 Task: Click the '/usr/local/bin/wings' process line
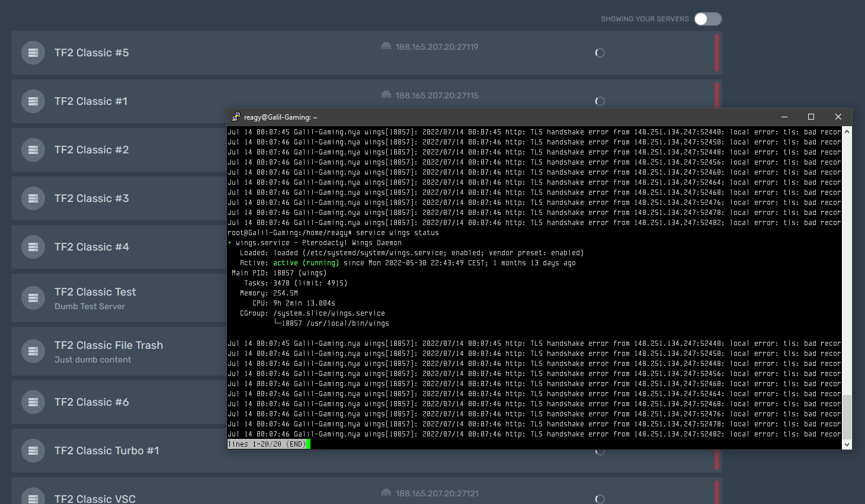335,323
